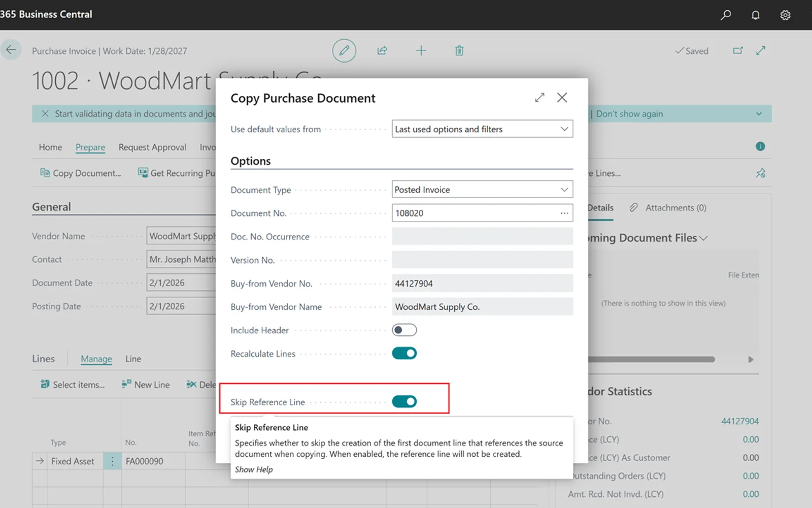
Task: Open the Document Type dropdown
Action: click(x=482, y=189)
